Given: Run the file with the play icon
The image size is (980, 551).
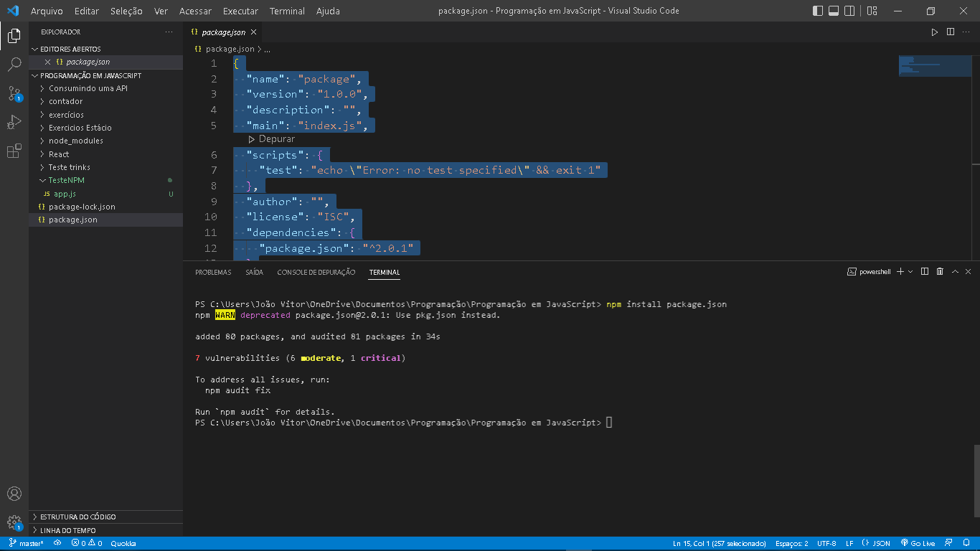Looking at the screenshot, I should 935,32.
